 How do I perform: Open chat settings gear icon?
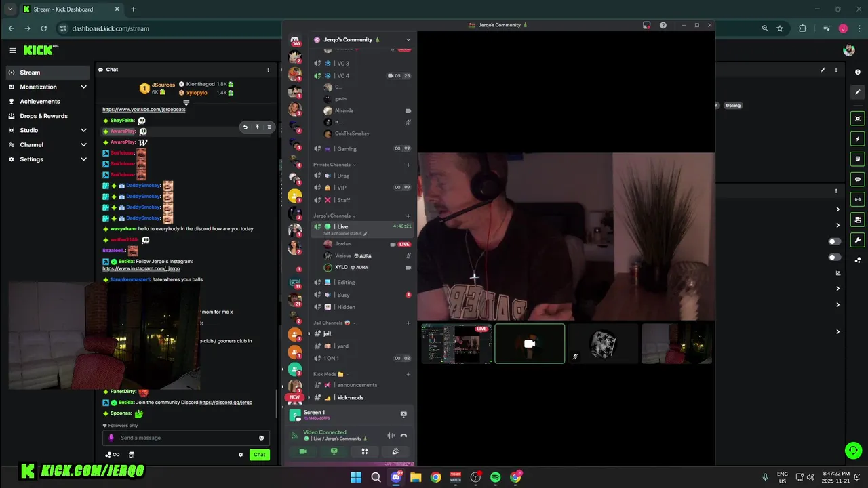pyautogui.click(x=240, y=455)
